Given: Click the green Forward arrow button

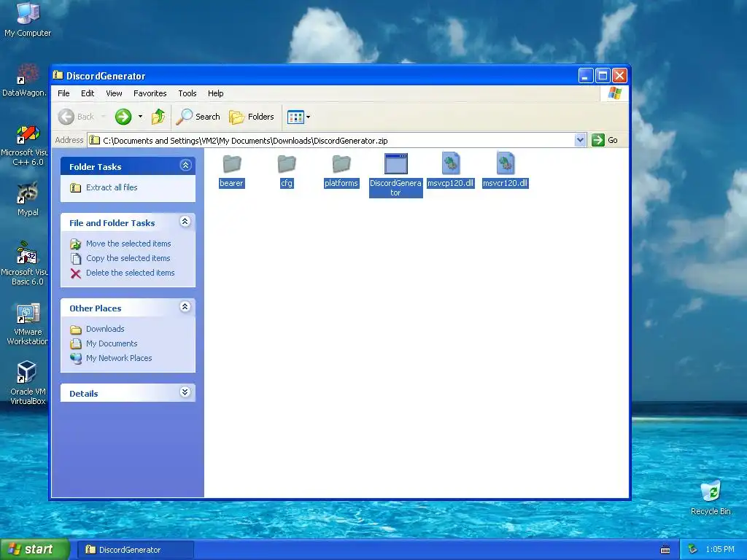Looking at the screenshot, I should tap(123, 117).
